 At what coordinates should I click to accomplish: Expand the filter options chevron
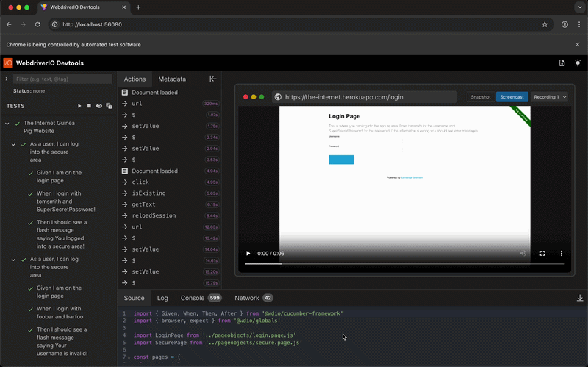point(7,79)
